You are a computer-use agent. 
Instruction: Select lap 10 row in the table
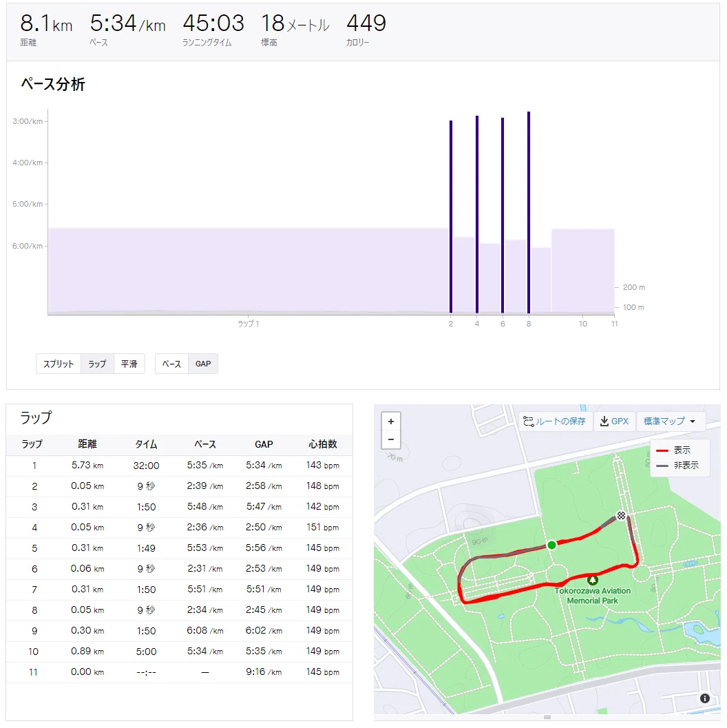coord(179,652)
